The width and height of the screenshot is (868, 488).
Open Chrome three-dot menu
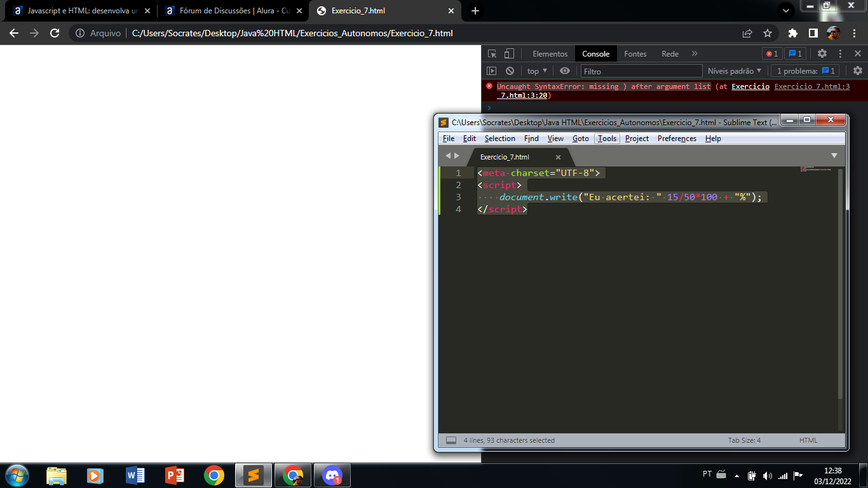click(x=854, y=33)
